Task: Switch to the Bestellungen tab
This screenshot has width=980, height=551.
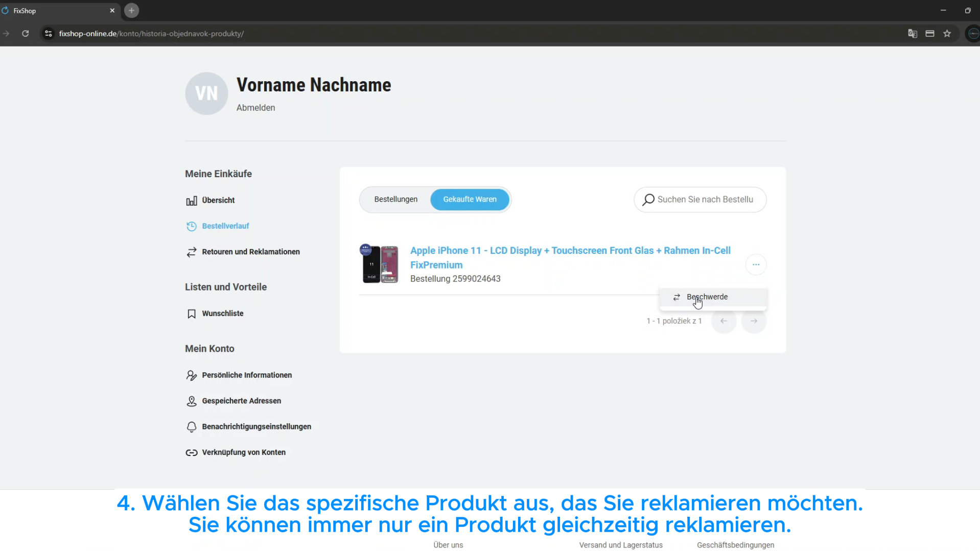Action: (x=395, y=199)
